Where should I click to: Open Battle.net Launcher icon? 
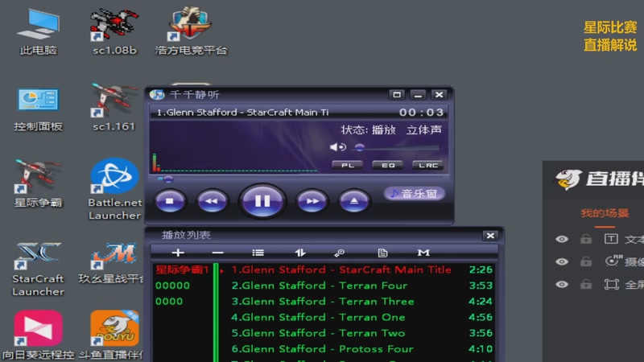pos(114,189)
